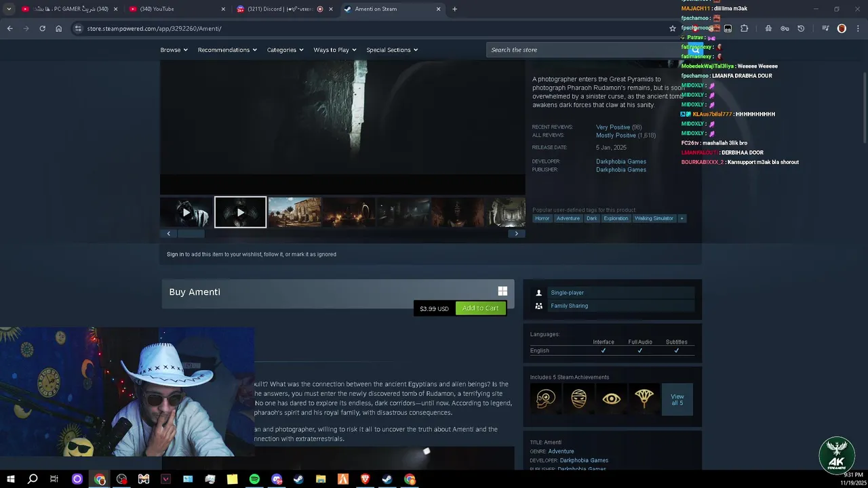
Task: Open Brave browser from the taskbar
Action: click(x=365, y=479)
